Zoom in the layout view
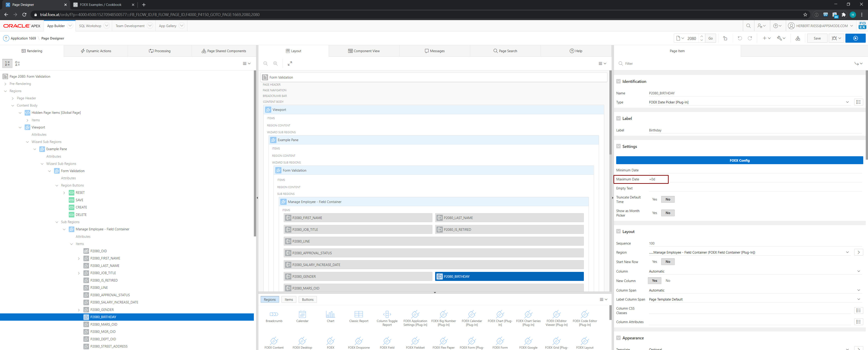This screenshot has height=350, width=868. coord(275,64)
